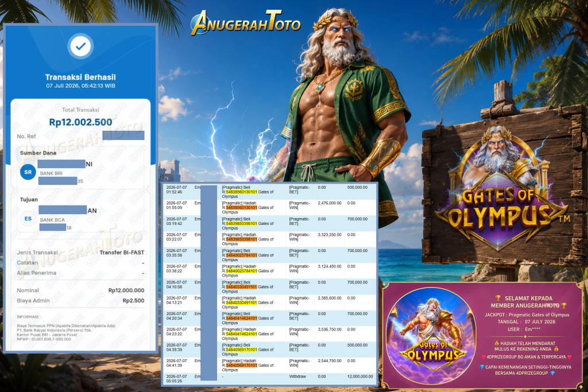The image size is (588, 392).
Task: Click the AnugerahToto logo at the top
Action: pos(246,23)
